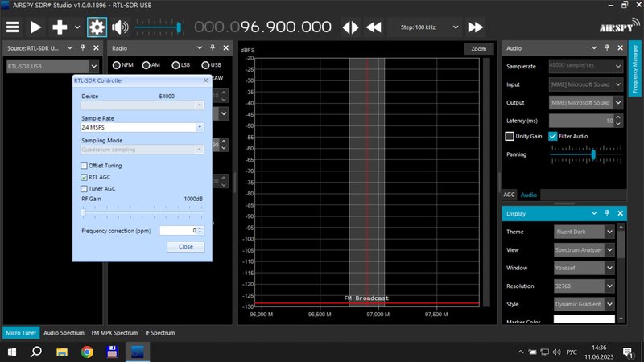Screen dimensions: 644x362
Task: Switch to the Micro Tuner tab
Action: click(21, 333)
